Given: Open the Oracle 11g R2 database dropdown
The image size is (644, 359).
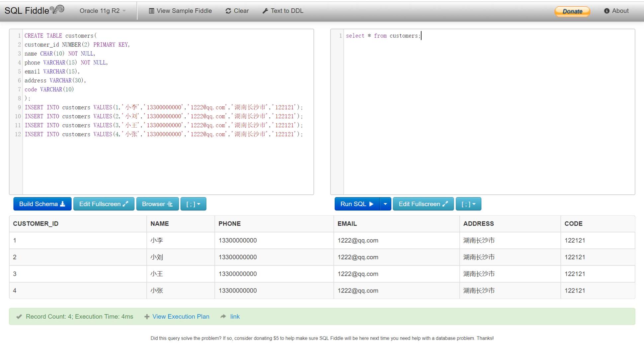Looking at the screenshot, I should [x=103, y=11].
